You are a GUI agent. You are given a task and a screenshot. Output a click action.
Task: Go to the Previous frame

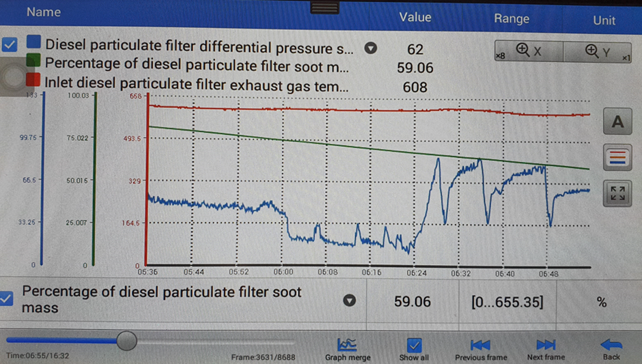coord(480,348)
